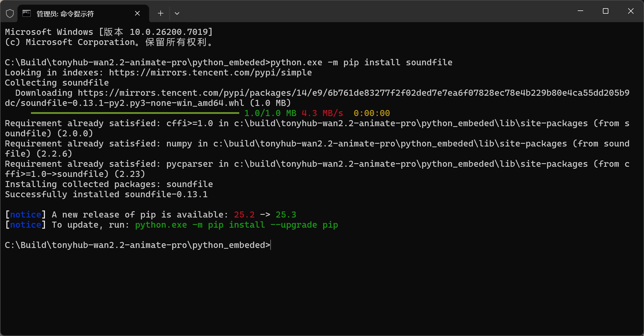The image size is (644, 336).
Task: Open a new tab with plus icon
Action: pyautogui.click(x=161, y=13)
